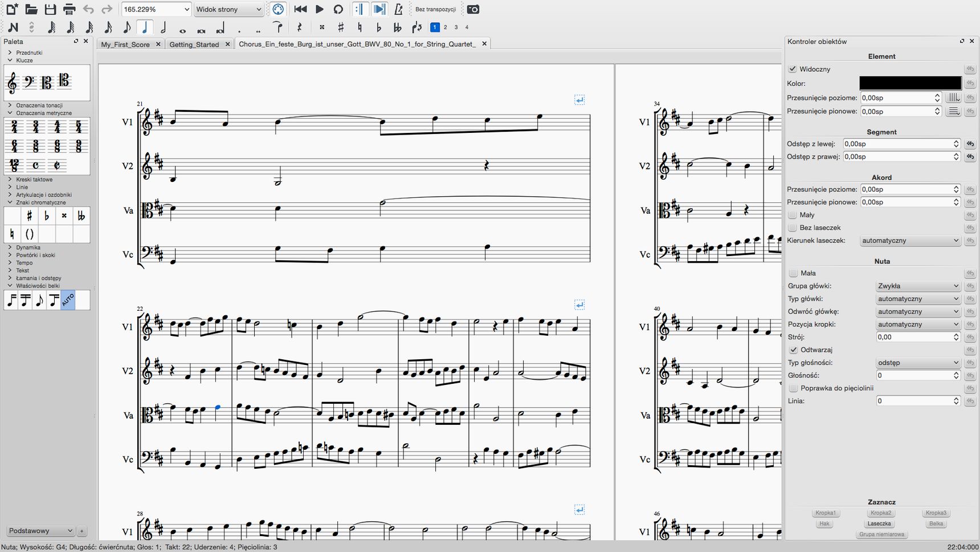Apply natural accidental from toolbar

pyautogui.click(x=360, y=27)
